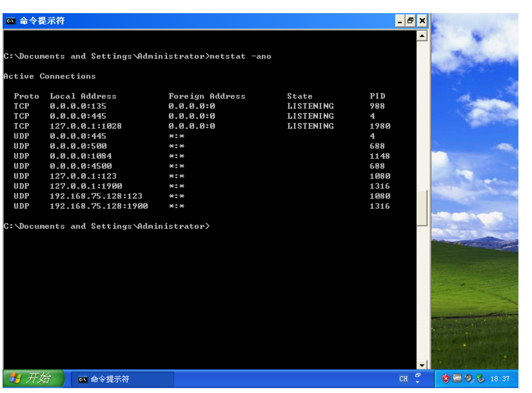Click PID 1316 in the 192.168.75.128:1900 row
The height and width of the screenshot is (393, 532).
380,206
